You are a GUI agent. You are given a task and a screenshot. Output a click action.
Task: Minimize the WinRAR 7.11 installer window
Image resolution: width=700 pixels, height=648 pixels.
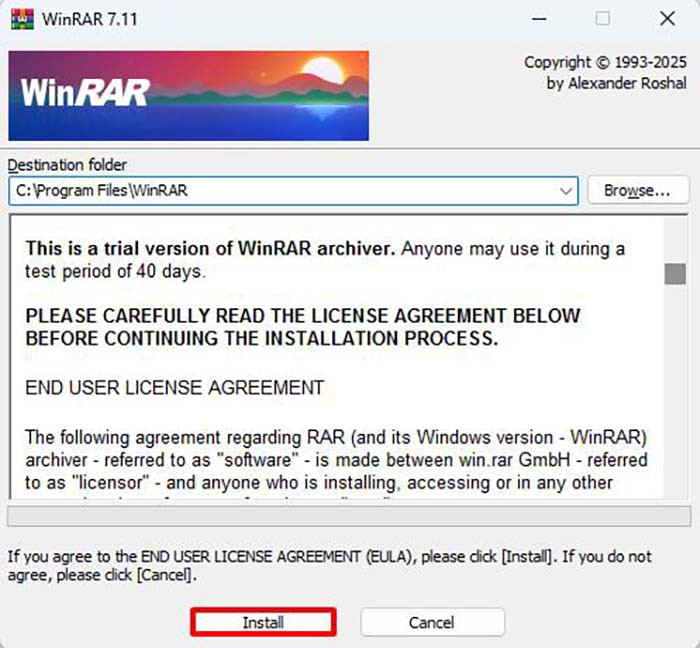539,19
